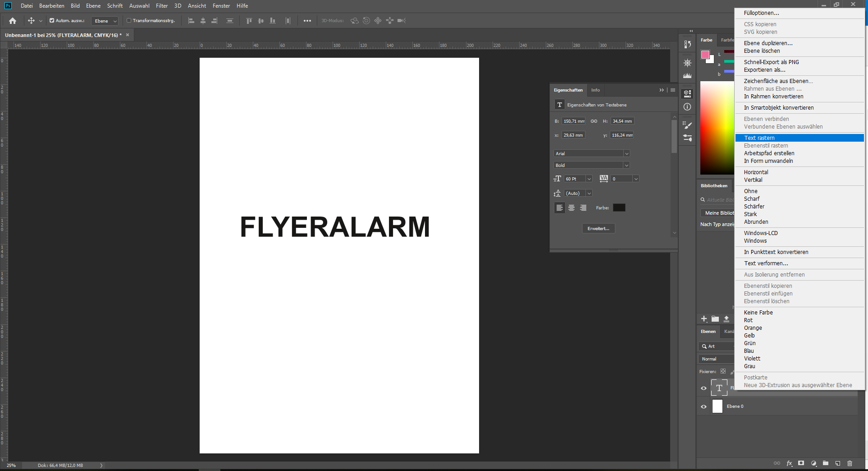Click the link width and height icon
The height and width of the screenshot is (471, 868).
[594, 121]
